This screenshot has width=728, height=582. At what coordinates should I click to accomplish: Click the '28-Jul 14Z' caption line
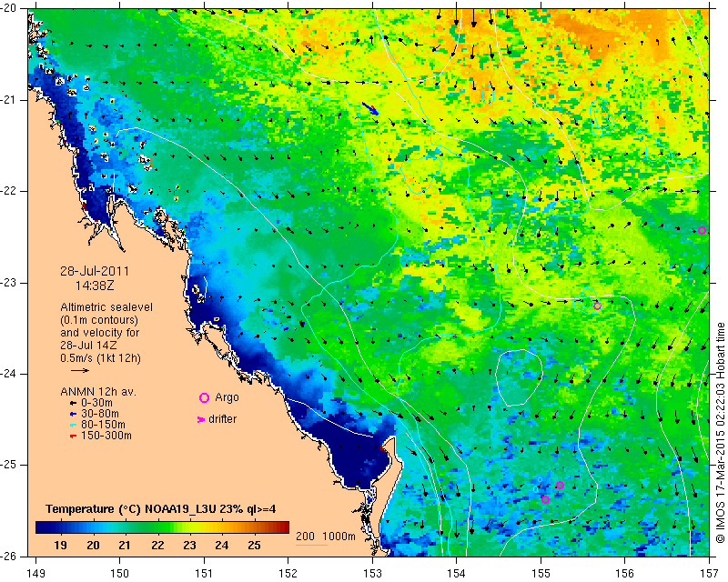(88, 346)
